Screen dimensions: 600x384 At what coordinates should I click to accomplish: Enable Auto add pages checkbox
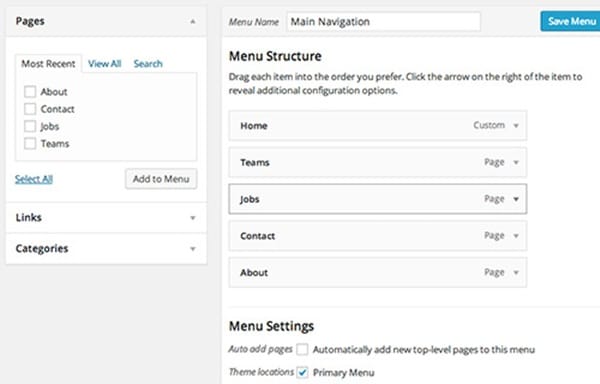[x=302, y=349]
